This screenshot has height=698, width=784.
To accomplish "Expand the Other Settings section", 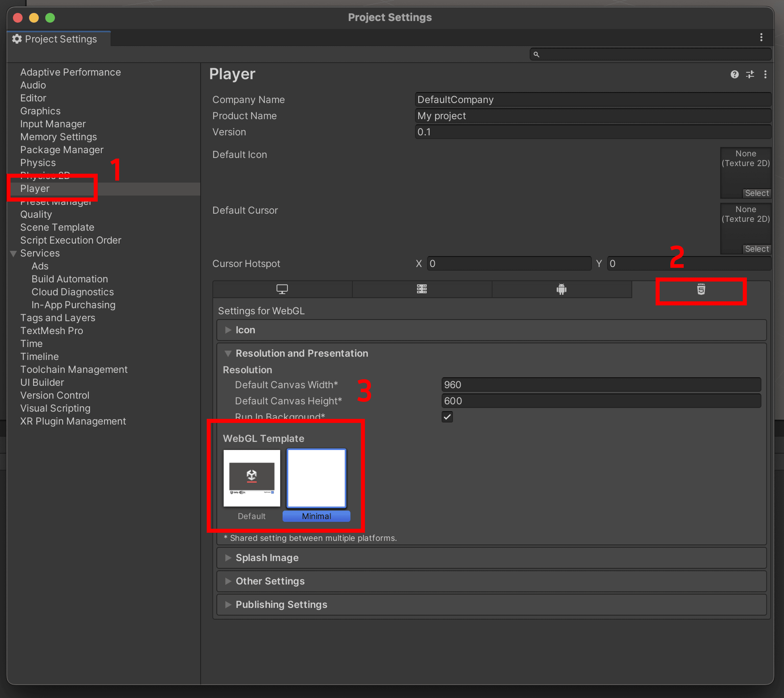I will pos(491,581).
